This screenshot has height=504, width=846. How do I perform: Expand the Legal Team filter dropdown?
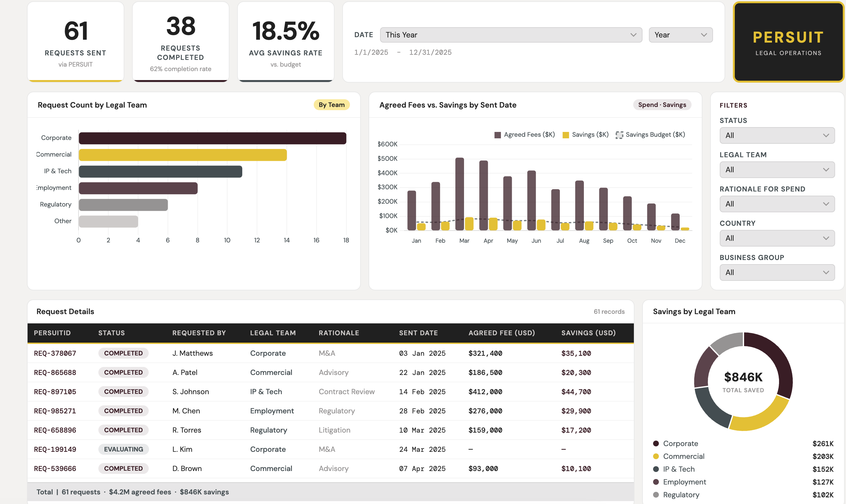pyautogui.click(x=777, y=170)
